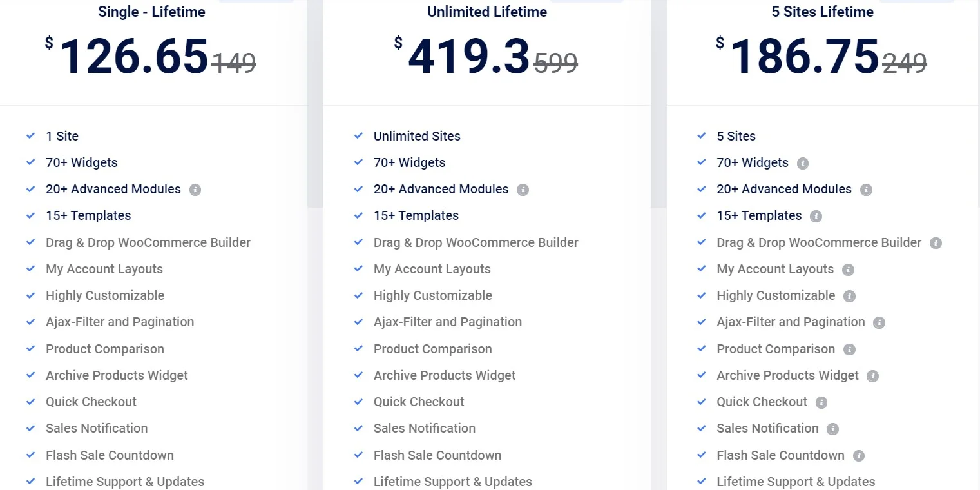Select the Unlimited Lifetime plan heading
The image size is (980, 490).
(487, 12)
